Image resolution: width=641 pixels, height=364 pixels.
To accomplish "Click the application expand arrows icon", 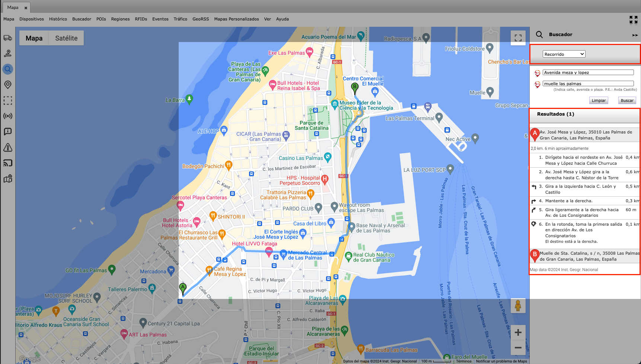I will (x=633, y=20).
